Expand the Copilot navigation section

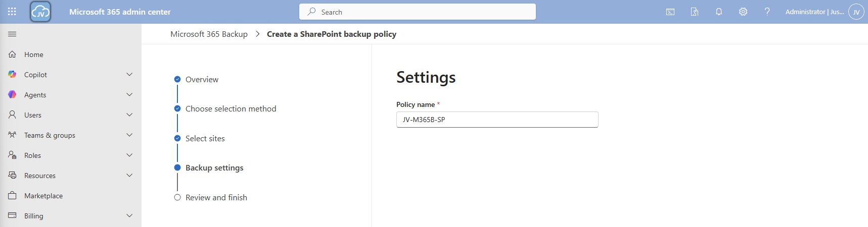(x=129, y=75)
